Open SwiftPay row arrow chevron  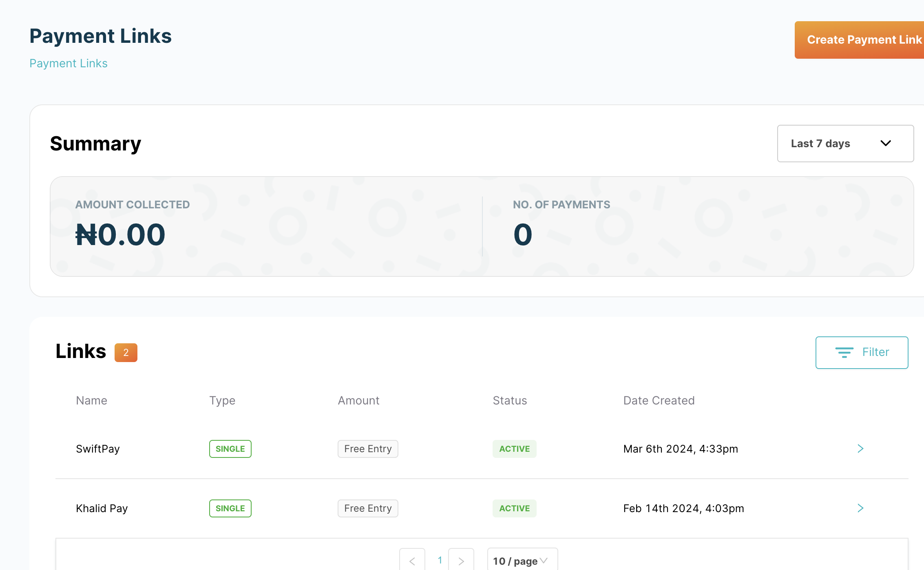click(x=860, y=448)
